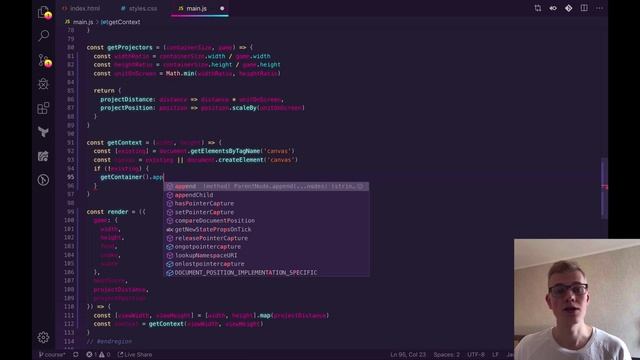640x360 pixels.
Task: Click the presenter webcam video thumbnail
Action: (x=577, y=299)
